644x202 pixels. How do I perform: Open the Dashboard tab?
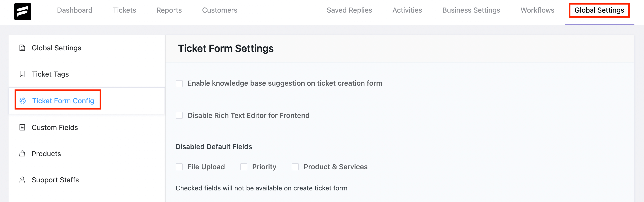tap(75, 10)
